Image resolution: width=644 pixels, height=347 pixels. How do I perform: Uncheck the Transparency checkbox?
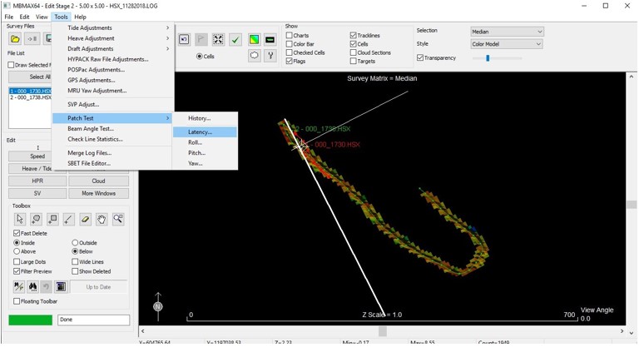tap(419, 58)
